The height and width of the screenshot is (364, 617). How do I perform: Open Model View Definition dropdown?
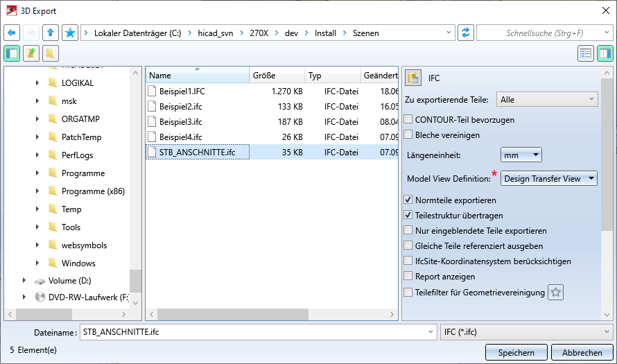click(549, 179)
